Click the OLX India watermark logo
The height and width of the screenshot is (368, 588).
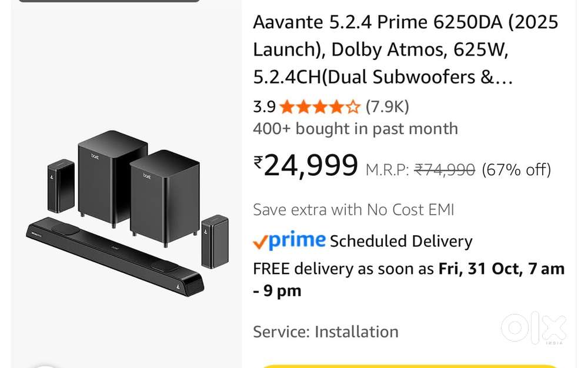534,328
